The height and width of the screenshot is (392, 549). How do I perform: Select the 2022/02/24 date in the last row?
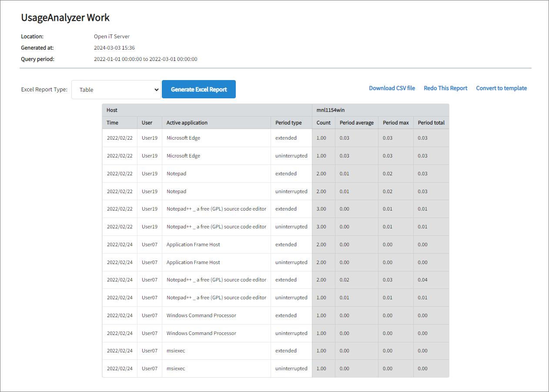pos(120,368)
